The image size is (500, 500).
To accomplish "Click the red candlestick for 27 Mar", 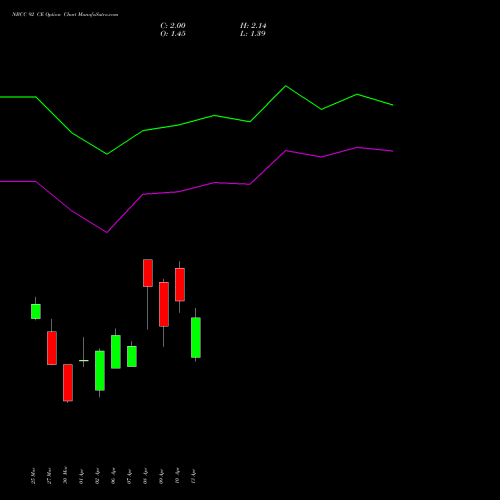I will pos(52,348).
